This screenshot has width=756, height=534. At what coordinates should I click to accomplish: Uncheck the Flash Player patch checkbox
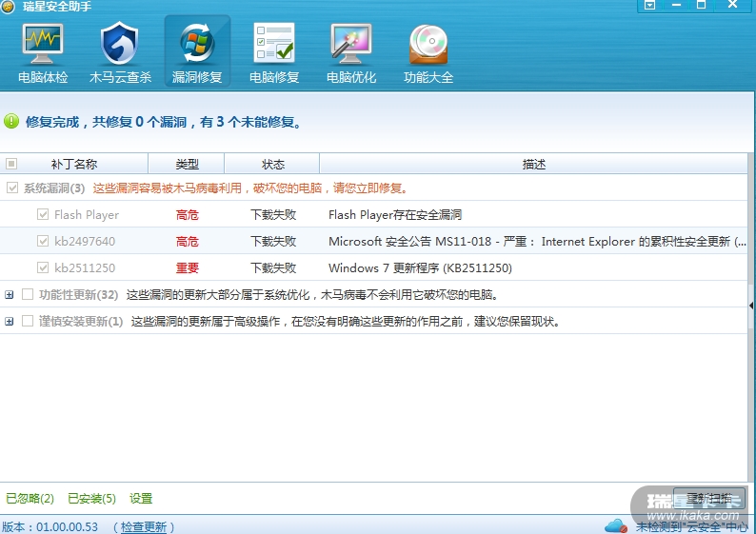(x=43, y=214)
